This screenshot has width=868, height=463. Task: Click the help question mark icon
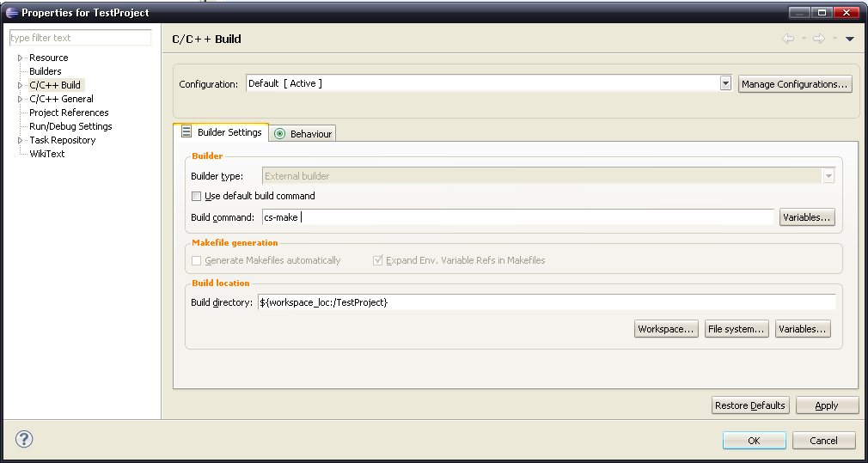pos(24,439)
